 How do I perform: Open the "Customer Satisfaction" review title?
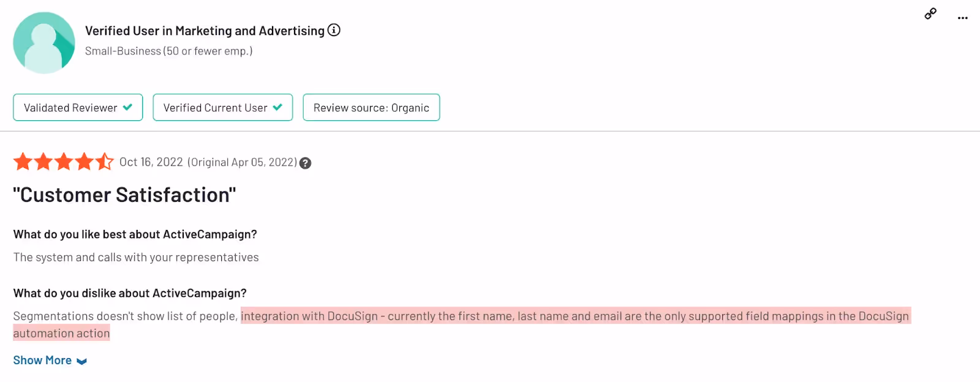click(x=124, y=195)
